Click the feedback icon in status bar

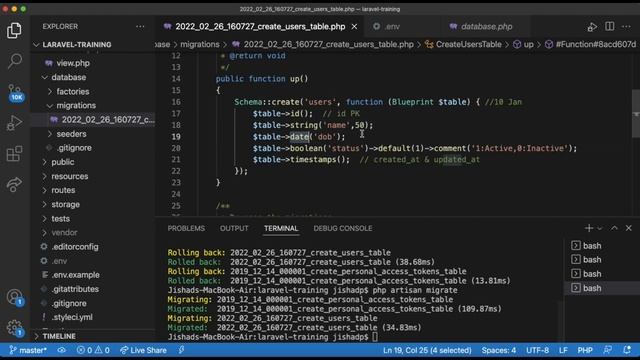[608, 350]
